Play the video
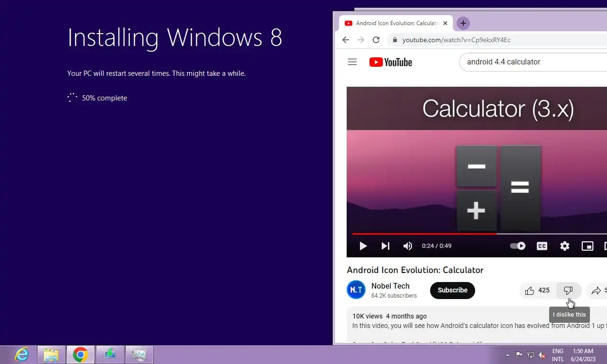 363,246
